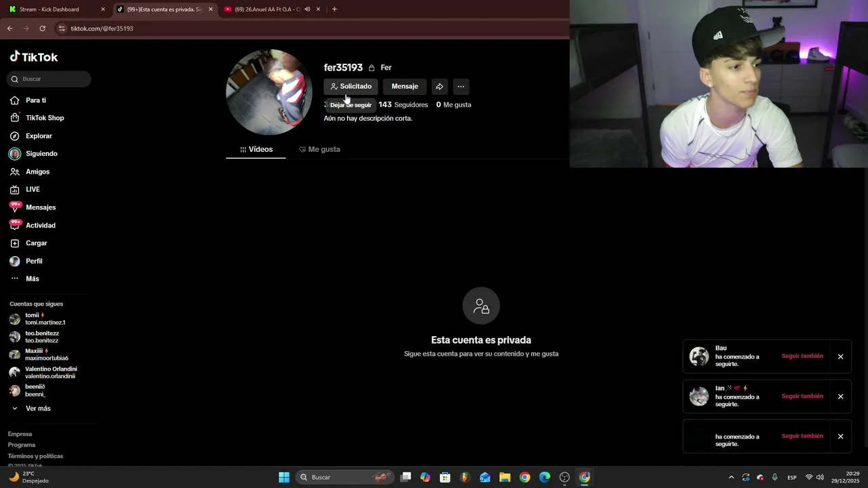Open Actividad notifications

click(41, 226)
